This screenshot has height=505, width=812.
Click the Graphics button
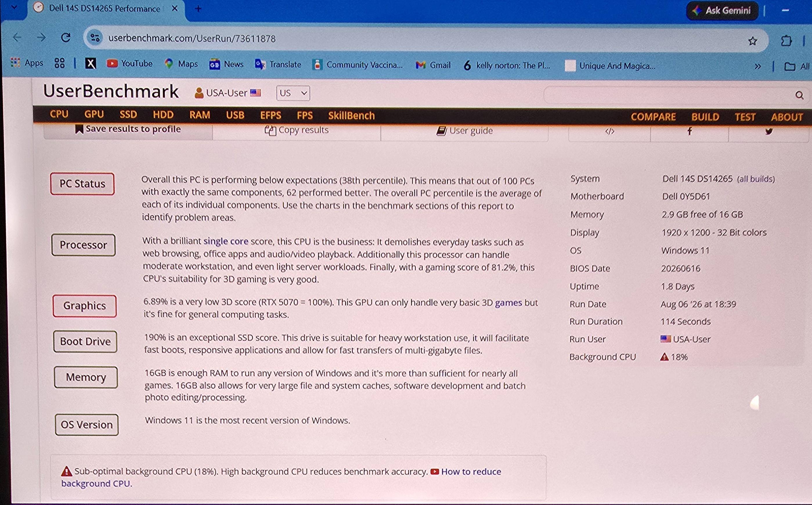84,306
